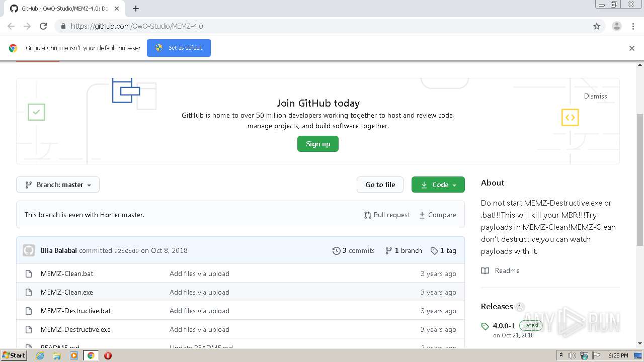Click the Action Center flag tray icon
Image resolution: width=644 pixels, height=362 pixels.
click(595, 355)
